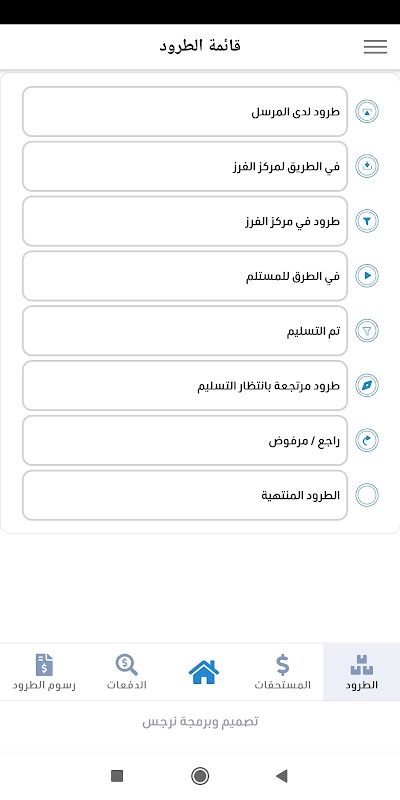This screenshot has width=400, height=800.
Task: Tap the return arrow icon beside راجع / مرفوض
Action: click(x=367, y=440)
